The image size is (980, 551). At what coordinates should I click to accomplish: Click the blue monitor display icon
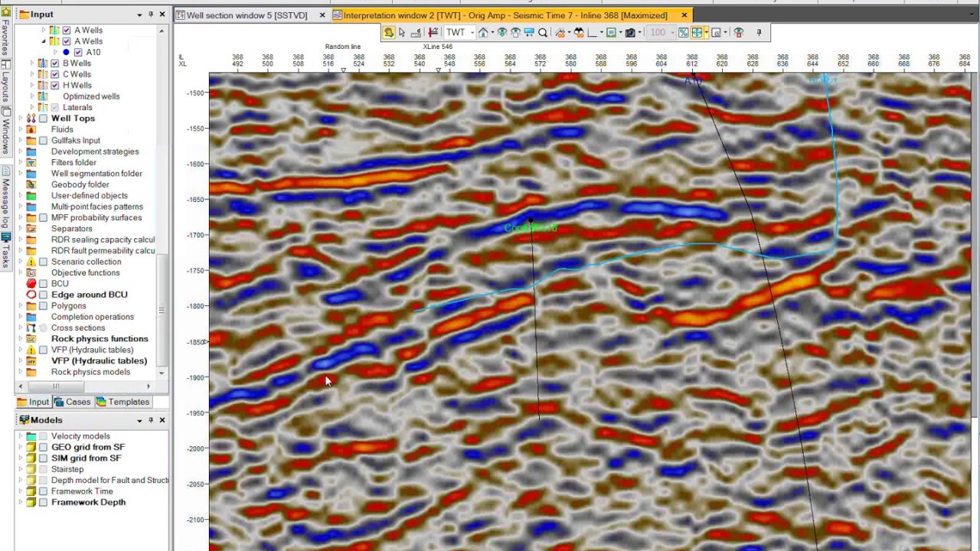pyautogui.click(x=529, y=32)
